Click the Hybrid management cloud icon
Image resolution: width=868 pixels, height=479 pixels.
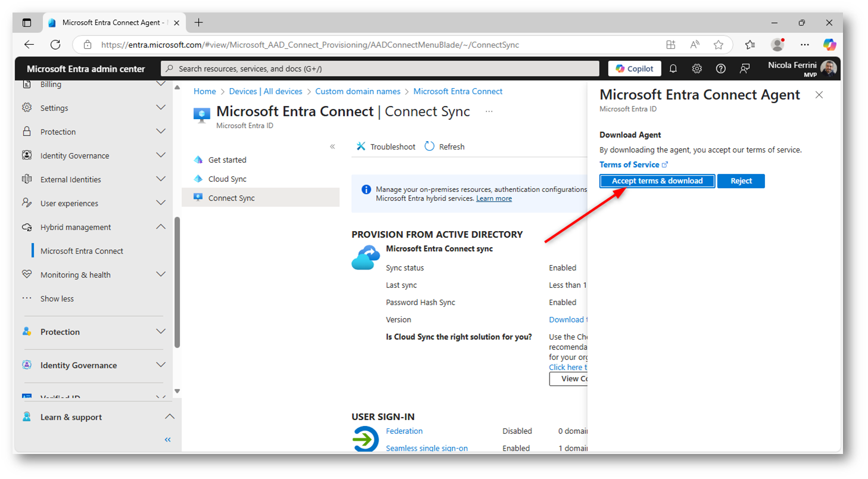(27, 227)
